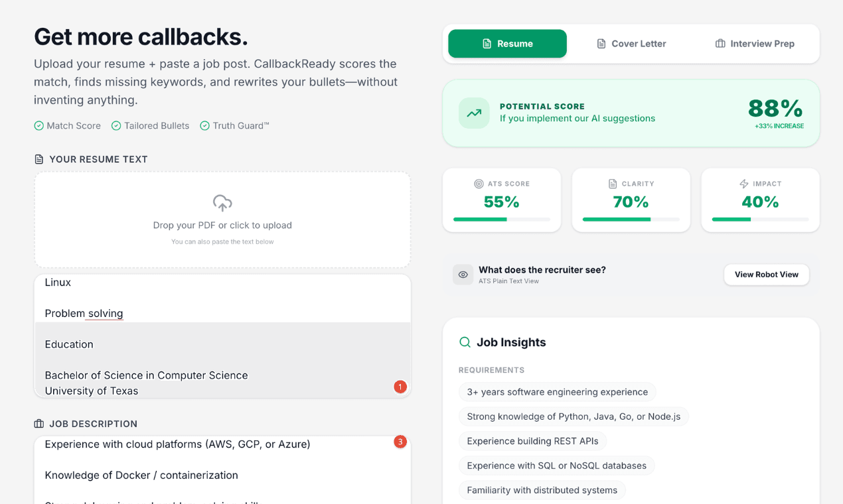Image resolution: width=843 pixels, height=504 pixels.
Task: Click the View Robot View button
Action: pos(766,275)
